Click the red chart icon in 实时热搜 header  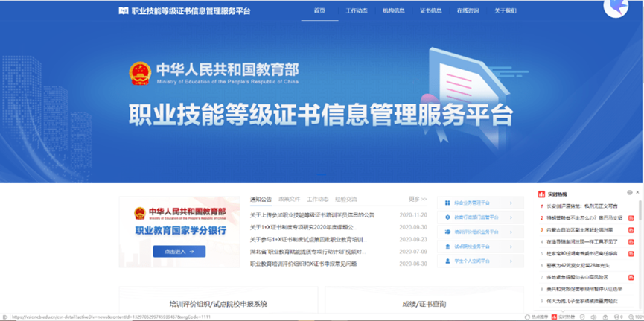(x=541, y=194)
